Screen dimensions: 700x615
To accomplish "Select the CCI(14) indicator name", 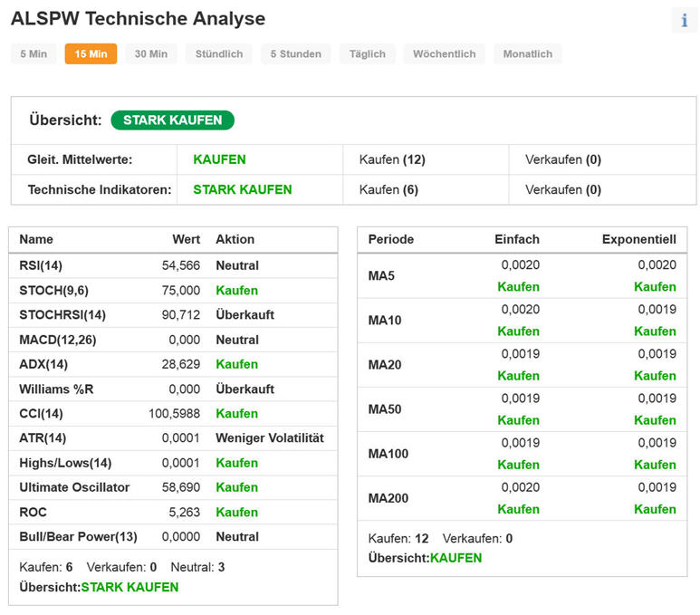I will [41, 414].
